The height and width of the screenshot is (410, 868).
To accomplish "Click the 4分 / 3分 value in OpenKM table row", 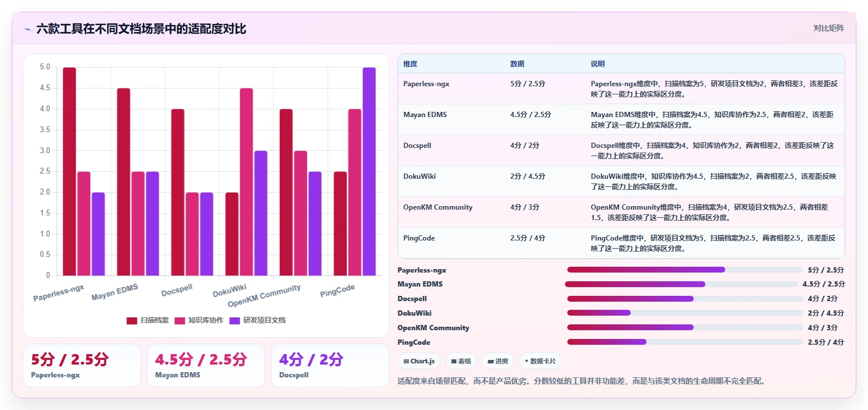I will [525, 207].
